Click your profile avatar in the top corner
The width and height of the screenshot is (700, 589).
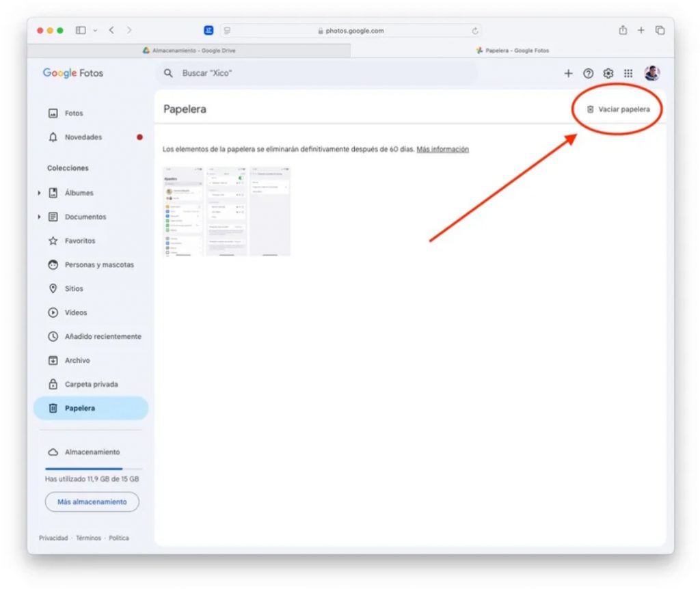pyautogui.click(x=651, y=73)
